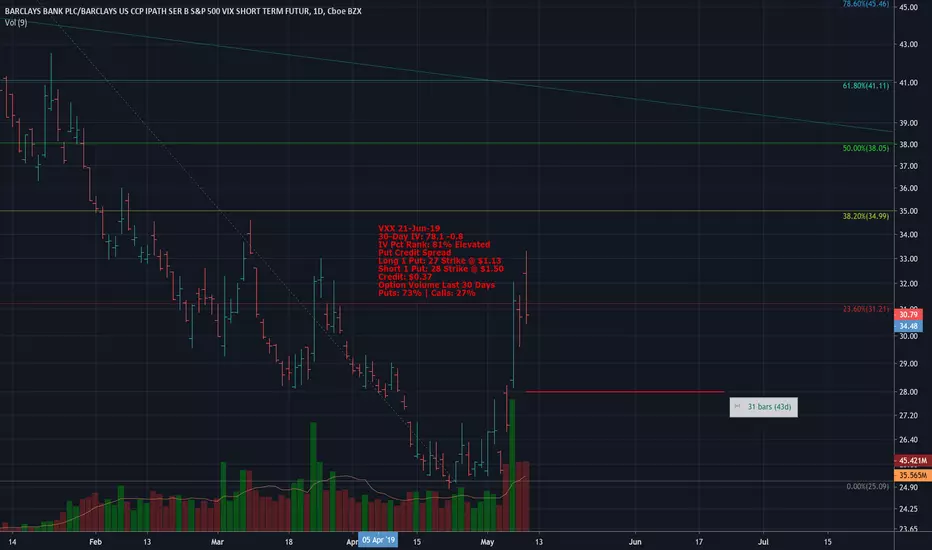Click 'Option Volume Last 30 Days' text
This screenshot has height=550, width=932.
(x=436, y=285)
